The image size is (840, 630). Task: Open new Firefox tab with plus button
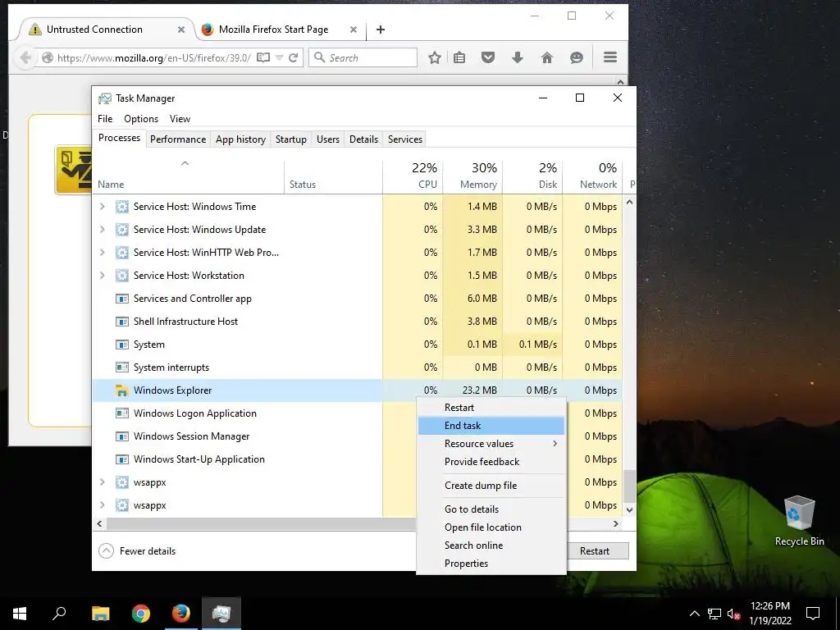coord(381,30)
